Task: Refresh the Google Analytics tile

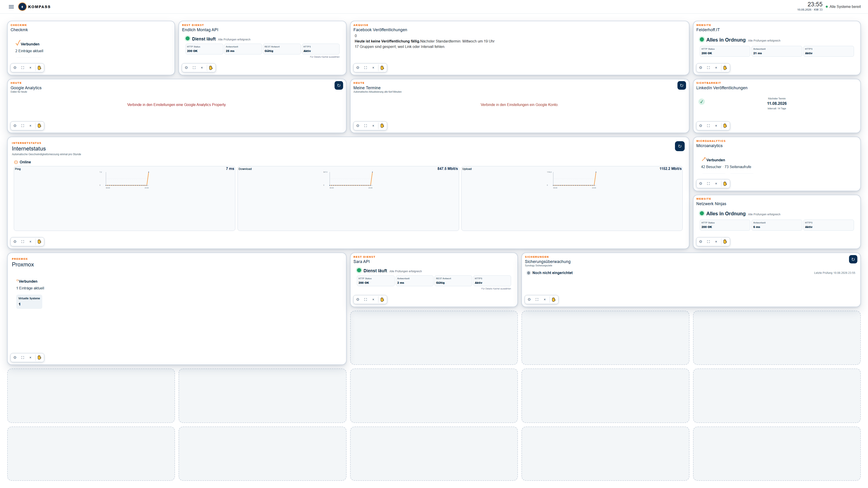Action: [x=339, y=86]
